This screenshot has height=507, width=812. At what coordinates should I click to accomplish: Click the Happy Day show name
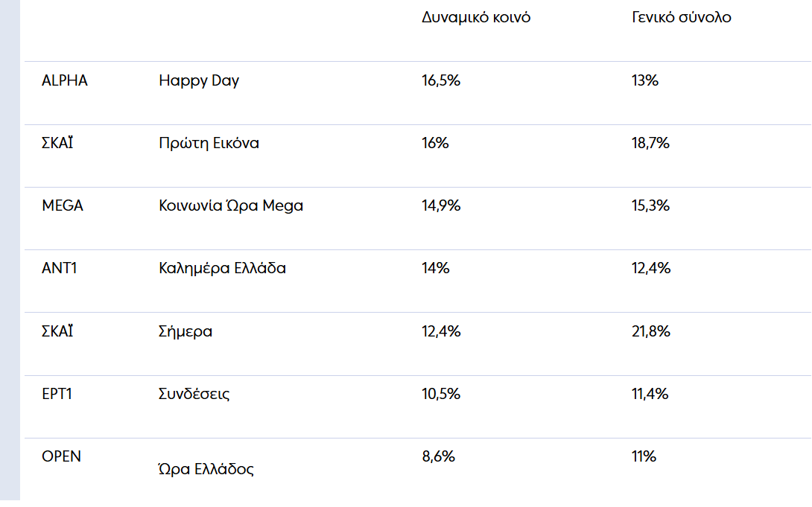199,80
